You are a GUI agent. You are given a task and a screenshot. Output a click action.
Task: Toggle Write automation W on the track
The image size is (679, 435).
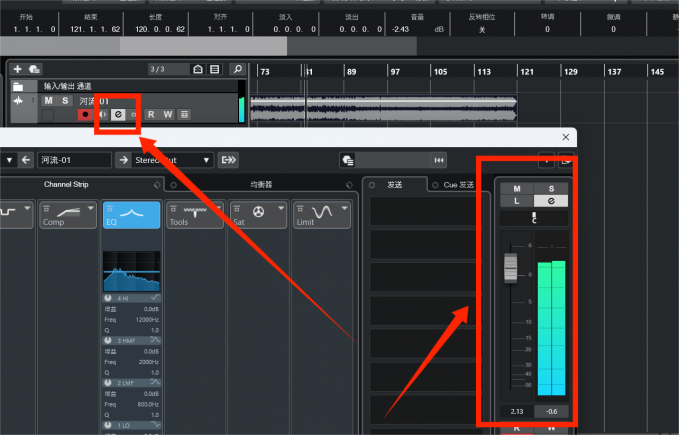168,114
